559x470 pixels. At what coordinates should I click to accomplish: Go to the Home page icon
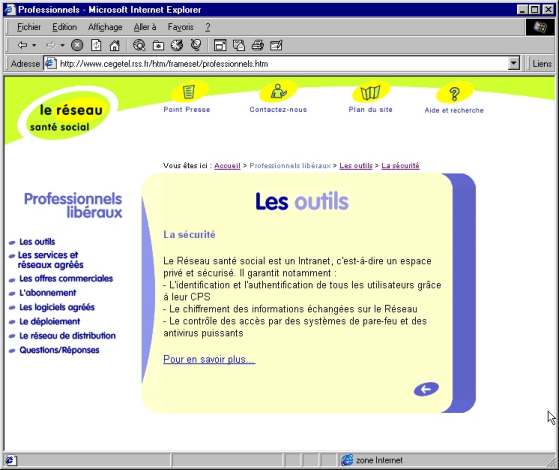[114, 45]
